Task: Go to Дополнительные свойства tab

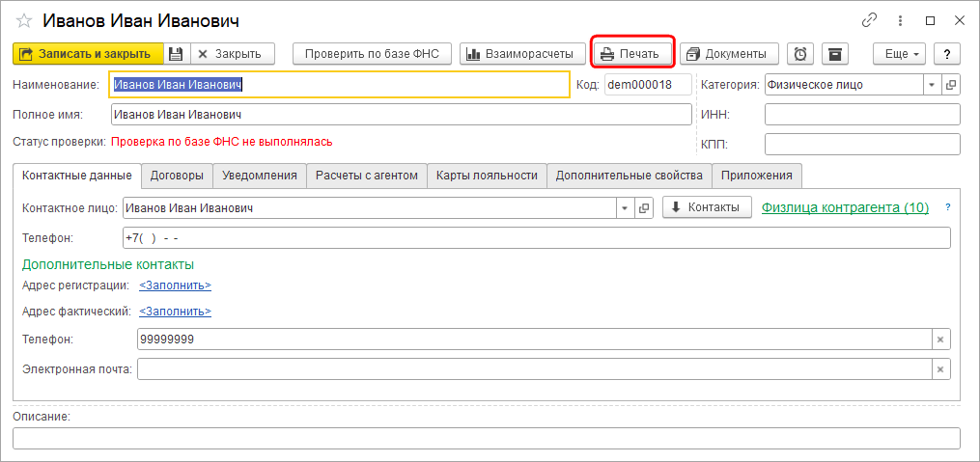Action: click(630, 176)
